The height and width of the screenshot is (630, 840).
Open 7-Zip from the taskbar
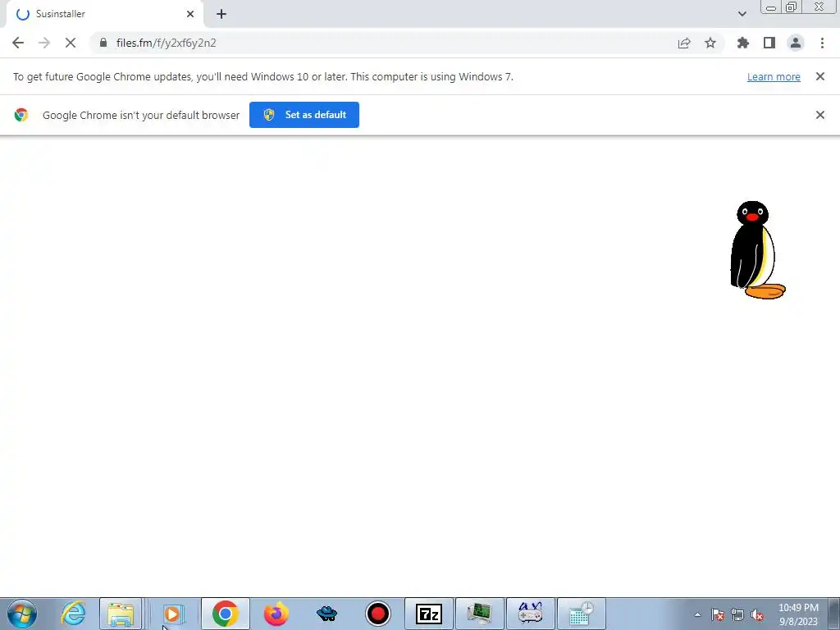428,614
